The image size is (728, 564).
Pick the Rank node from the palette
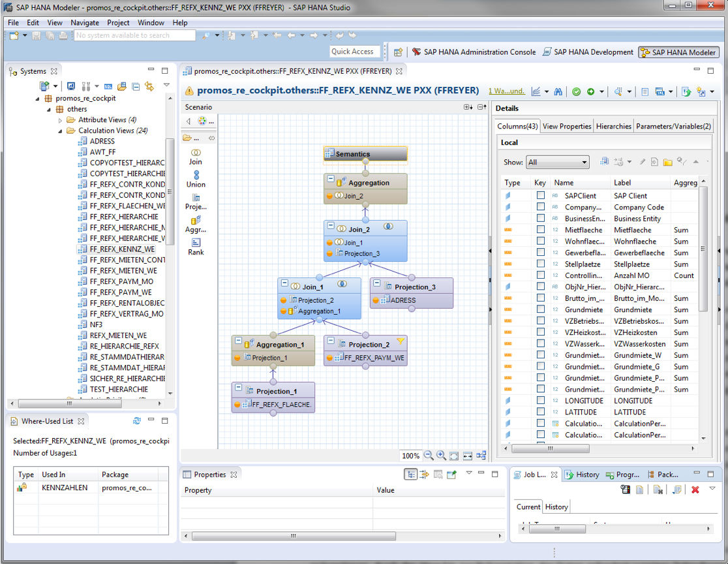[196, 247]
